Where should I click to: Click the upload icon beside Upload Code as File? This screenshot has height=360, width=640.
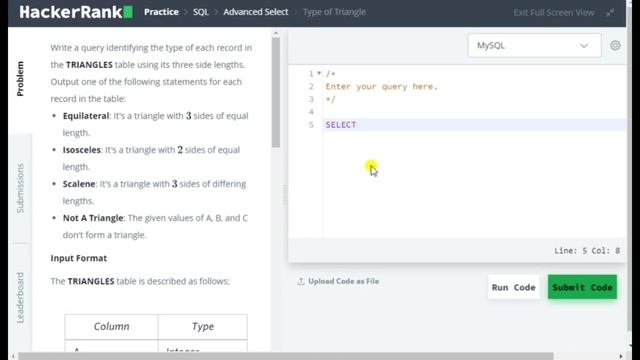tap(301, 281)
